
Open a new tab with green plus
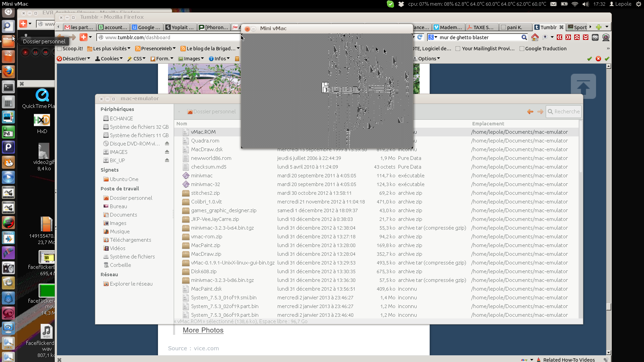[x=599, y=27]
